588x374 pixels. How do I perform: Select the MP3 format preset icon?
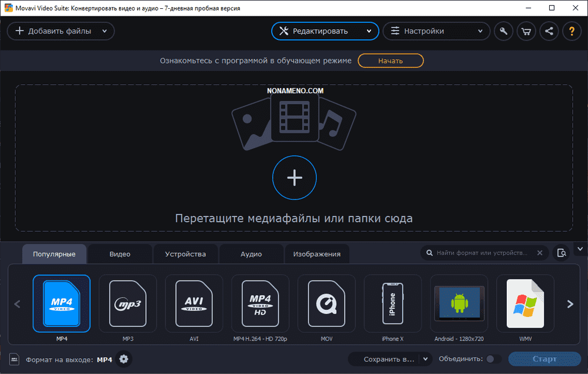128,303
